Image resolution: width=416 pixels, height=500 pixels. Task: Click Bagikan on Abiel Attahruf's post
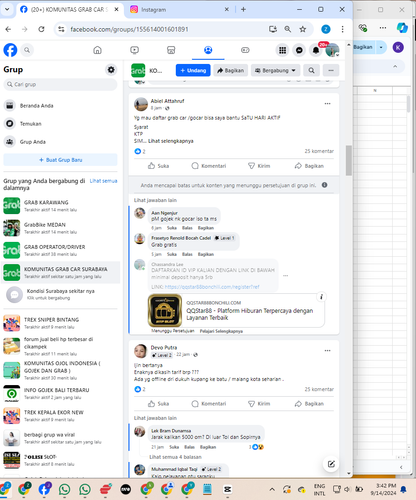coord(309,166)
